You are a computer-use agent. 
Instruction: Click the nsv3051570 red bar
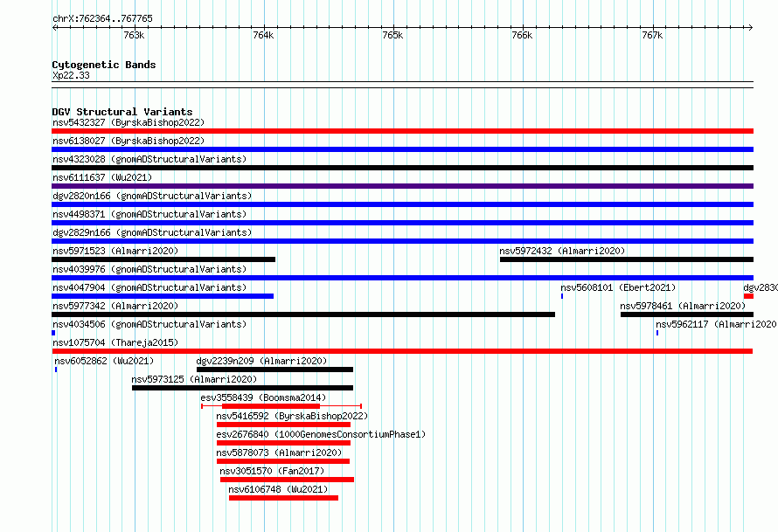[287, 480]
